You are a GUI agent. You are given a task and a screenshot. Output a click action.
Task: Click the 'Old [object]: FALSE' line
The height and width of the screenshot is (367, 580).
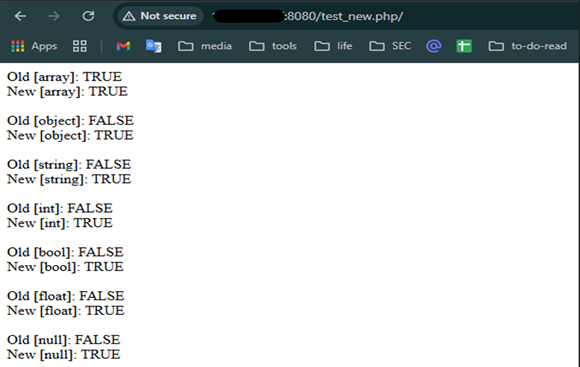coord(70,121)
